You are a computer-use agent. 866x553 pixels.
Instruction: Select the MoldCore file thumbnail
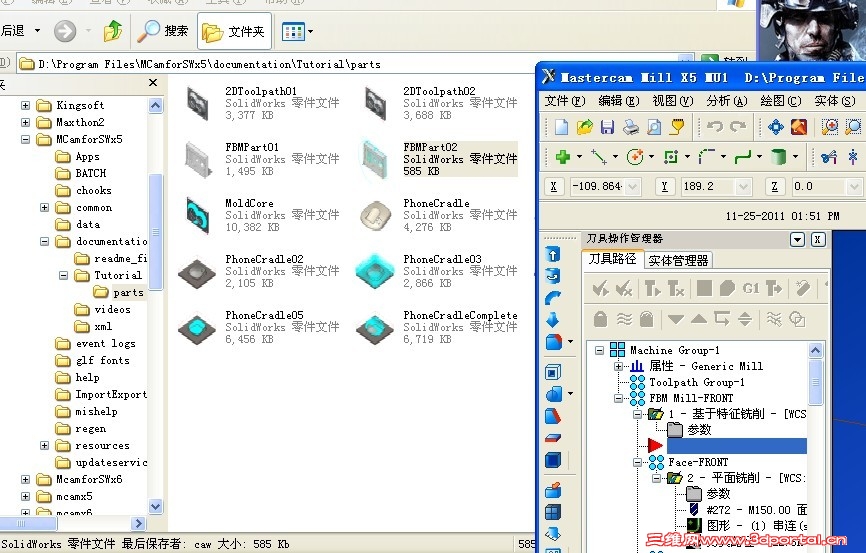click(197, 214)
